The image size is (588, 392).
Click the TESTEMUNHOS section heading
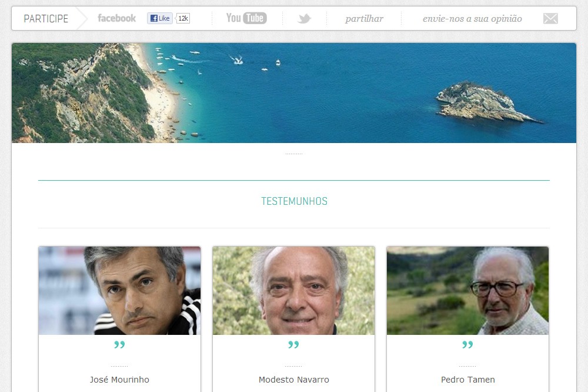294,201
